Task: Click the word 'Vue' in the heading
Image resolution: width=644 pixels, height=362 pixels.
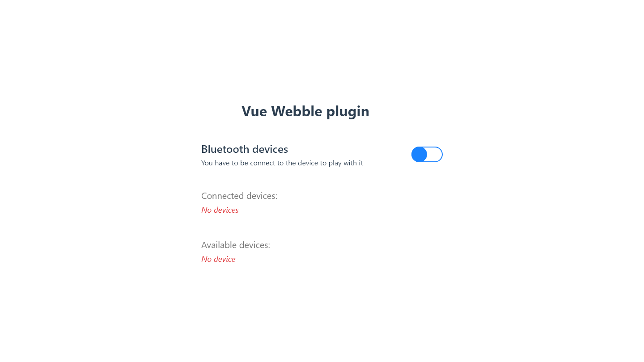Action: [x=254, y=111]
